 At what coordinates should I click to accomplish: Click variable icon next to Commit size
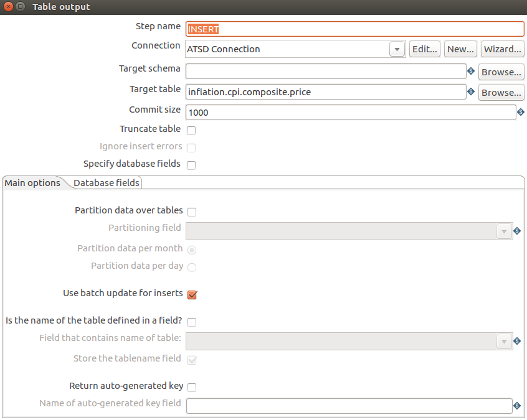(x=521, y=112)
